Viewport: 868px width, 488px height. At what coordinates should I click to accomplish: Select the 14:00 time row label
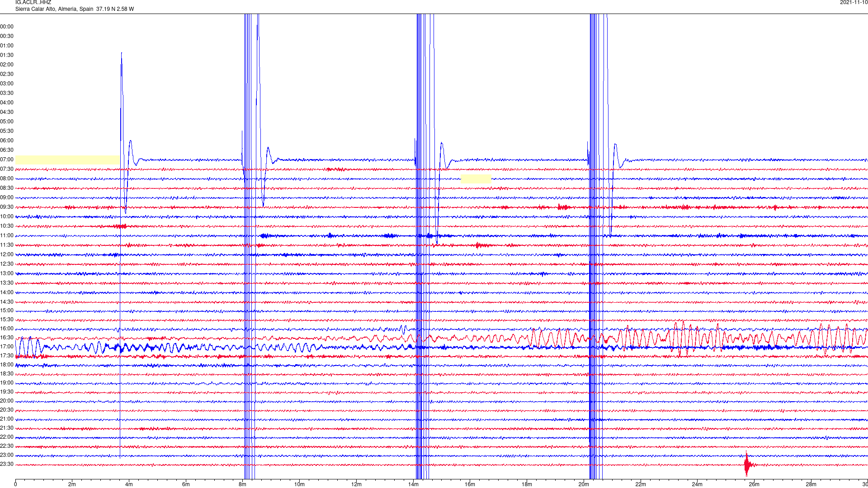7,292
